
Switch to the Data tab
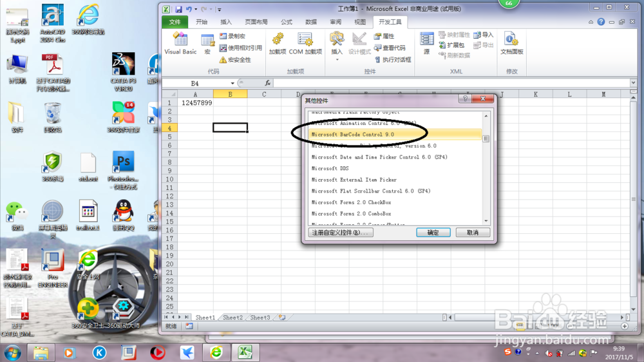point(311,22)
